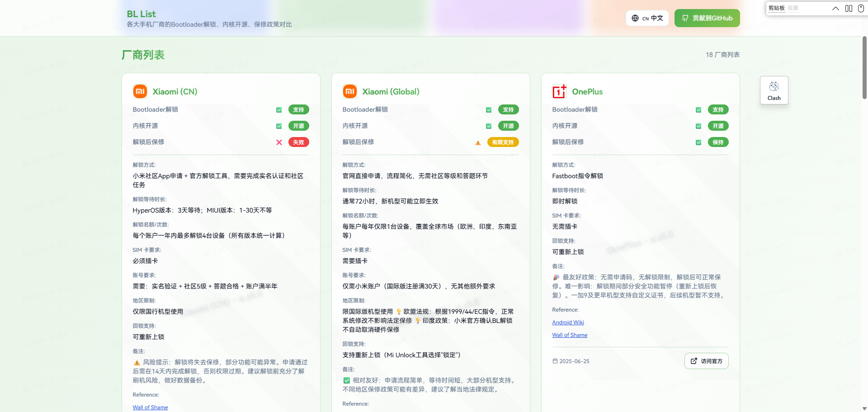
Task: Click the pause-style double bar icon in the clipboard panel
Action: (849, 8)
